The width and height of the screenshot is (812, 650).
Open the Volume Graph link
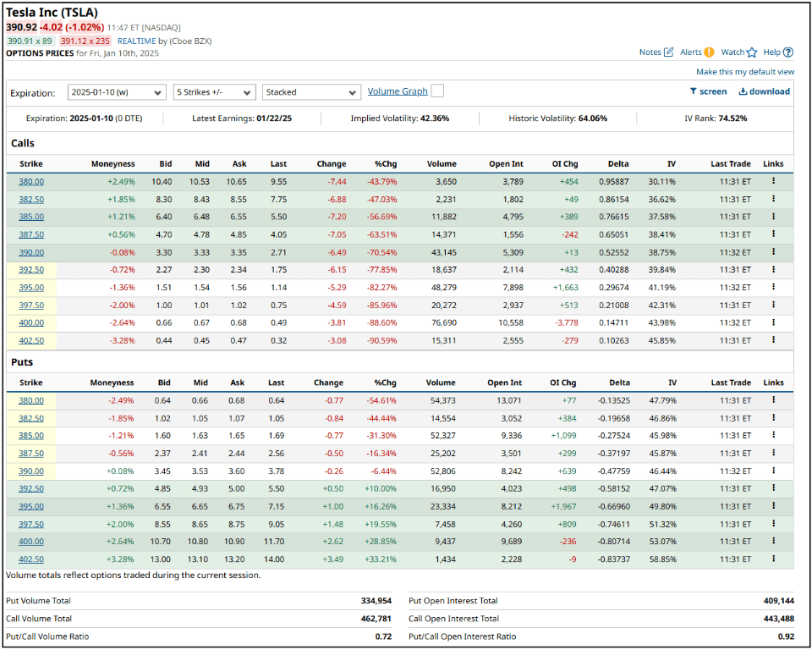(398, 91)
